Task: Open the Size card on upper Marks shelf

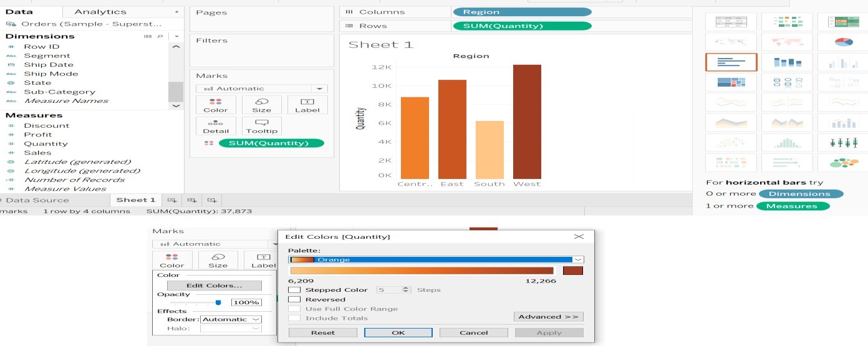Action: pos(262,105)
